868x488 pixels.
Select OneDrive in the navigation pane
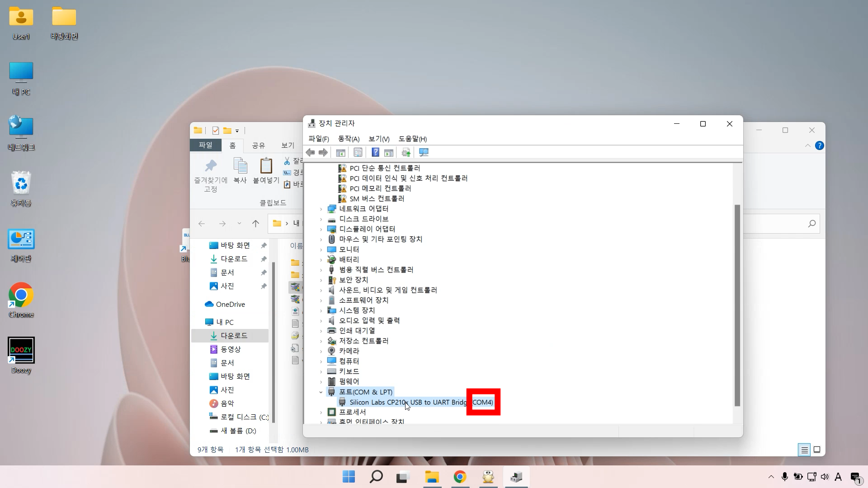pyautogui.click(x=230, y=304)
